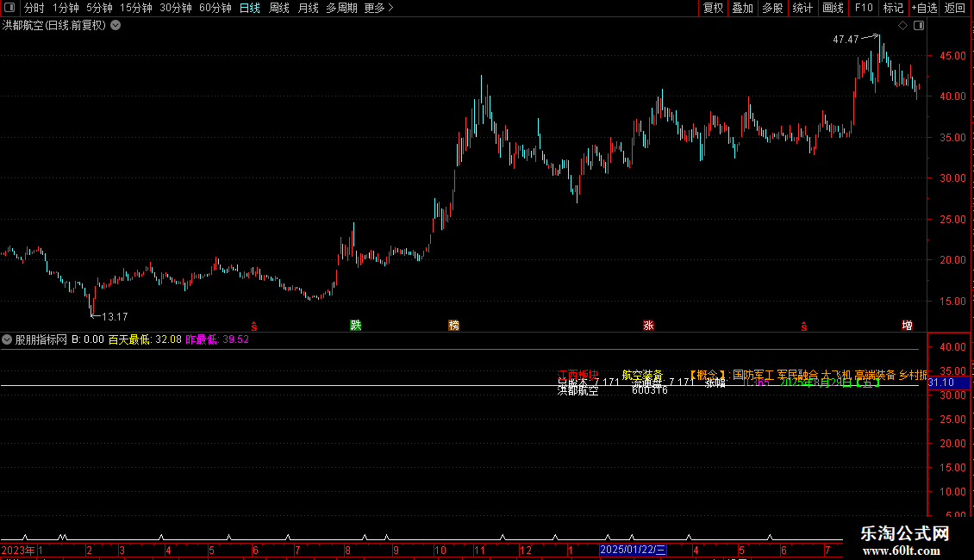Toggle the left panel layout icon
This screenshot has height=560, width=974.
[x=9, y=8]
